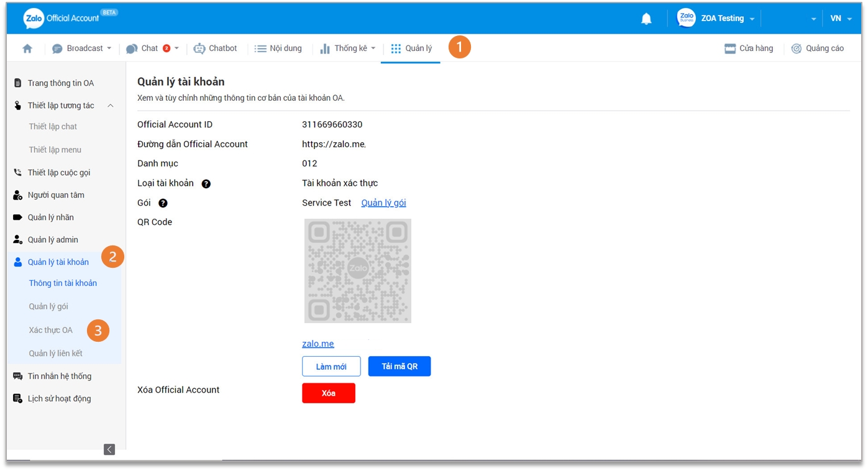868x471 pixels.
Task: Collapse Thiết lập tương tác section
Action: (x=111, y=106)
